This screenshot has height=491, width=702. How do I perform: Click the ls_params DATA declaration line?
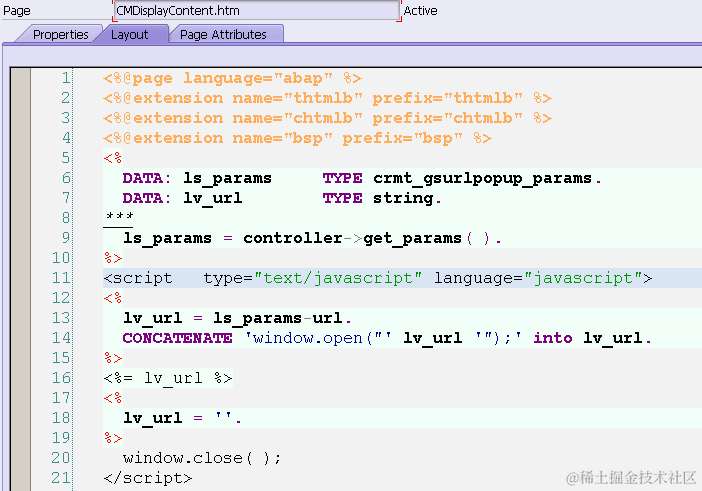pyautogui.click(x=362, y=178)
